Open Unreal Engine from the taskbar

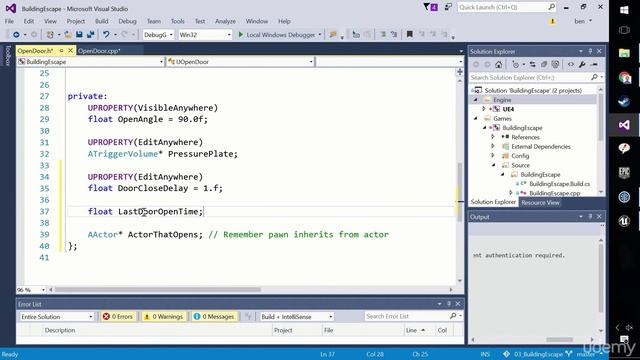(624, 221)
